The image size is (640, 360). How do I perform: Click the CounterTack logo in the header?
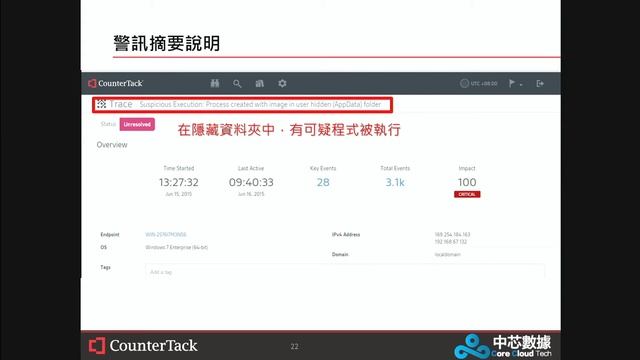click(116, 83)
